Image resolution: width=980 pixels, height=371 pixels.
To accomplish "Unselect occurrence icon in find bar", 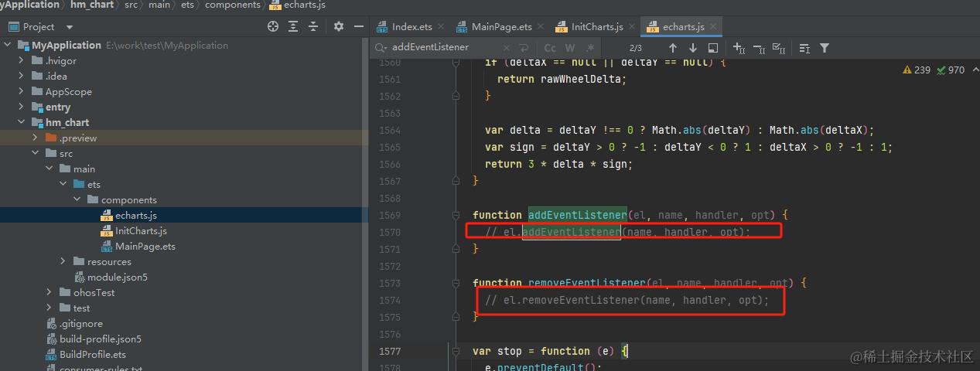I will point(759,48).
